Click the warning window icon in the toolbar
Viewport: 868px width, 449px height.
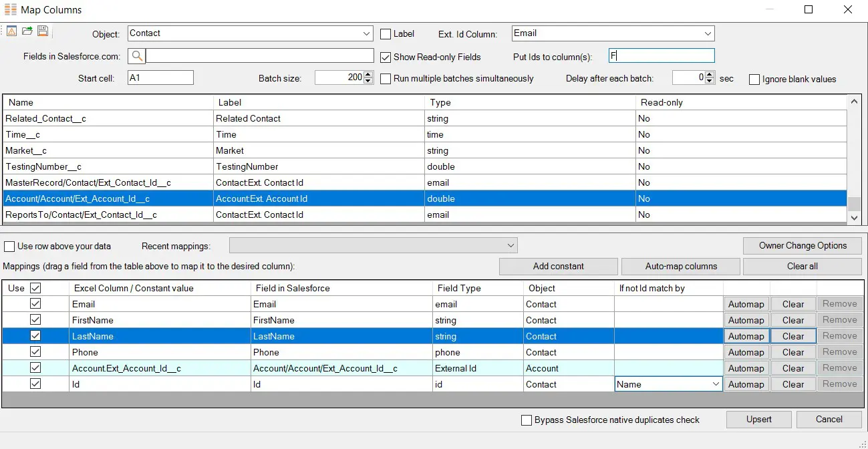[11, 31]
